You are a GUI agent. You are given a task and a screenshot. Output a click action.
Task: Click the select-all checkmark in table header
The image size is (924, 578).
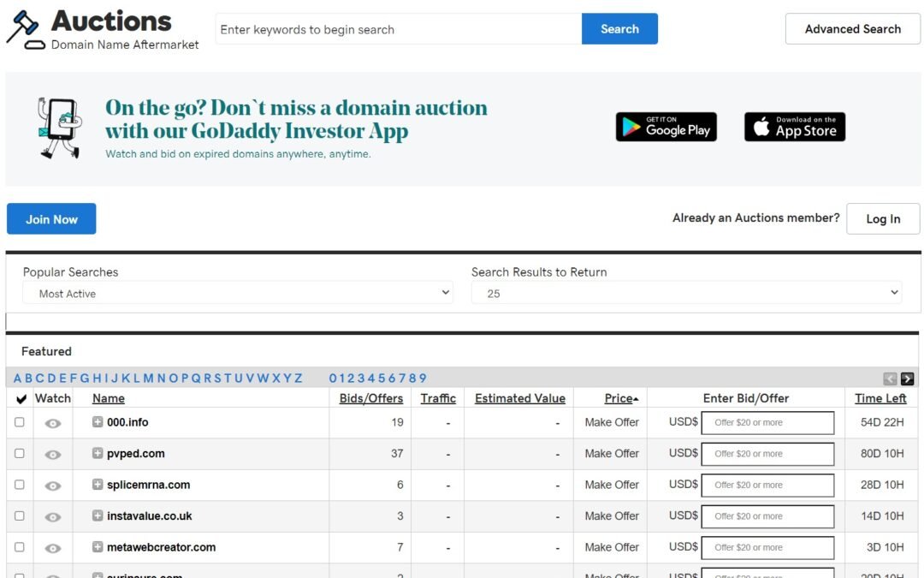pos(21,399)
